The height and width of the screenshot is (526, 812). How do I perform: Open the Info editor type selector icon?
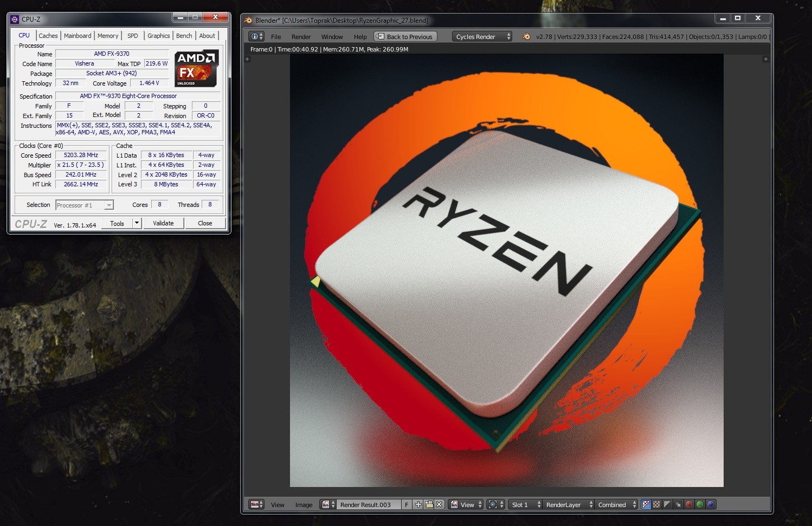click(x=256, y=36)
